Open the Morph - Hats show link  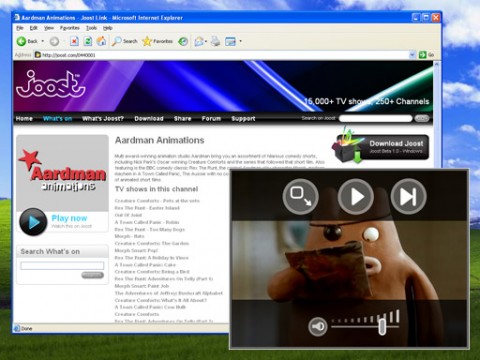129,236
